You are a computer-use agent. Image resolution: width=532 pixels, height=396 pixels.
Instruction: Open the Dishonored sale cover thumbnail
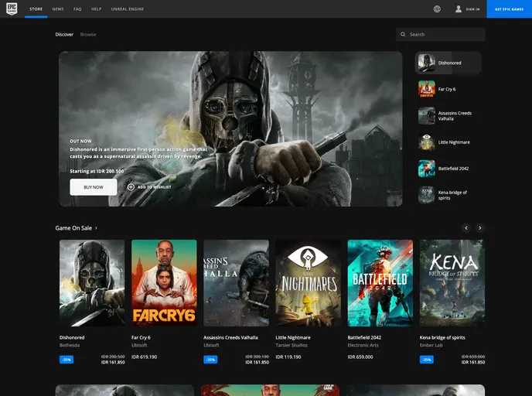coord(92,283)
